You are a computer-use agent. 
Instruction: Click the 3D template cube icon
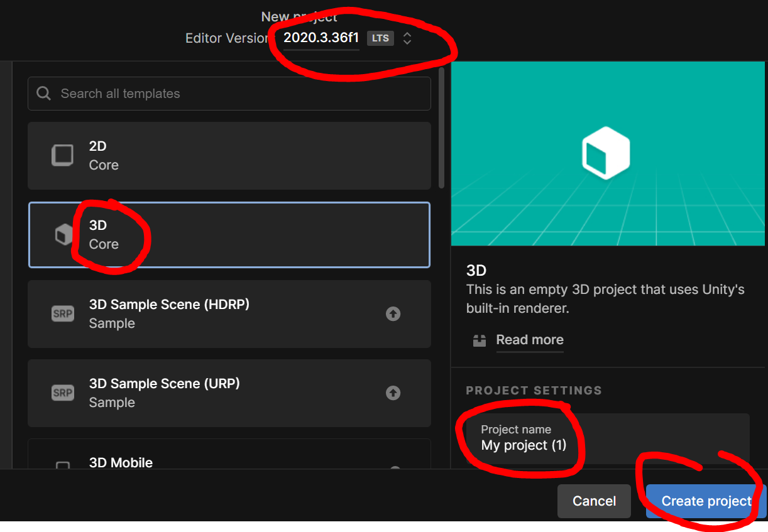click(x=63, y=235)
